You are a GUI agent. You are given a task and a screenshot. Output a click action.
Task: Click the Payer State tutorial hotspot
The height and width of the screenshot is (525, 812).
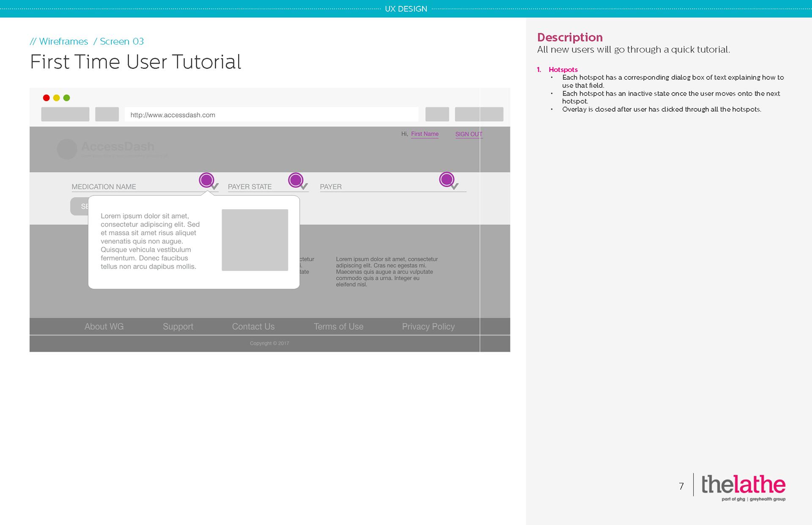point(296,180)
